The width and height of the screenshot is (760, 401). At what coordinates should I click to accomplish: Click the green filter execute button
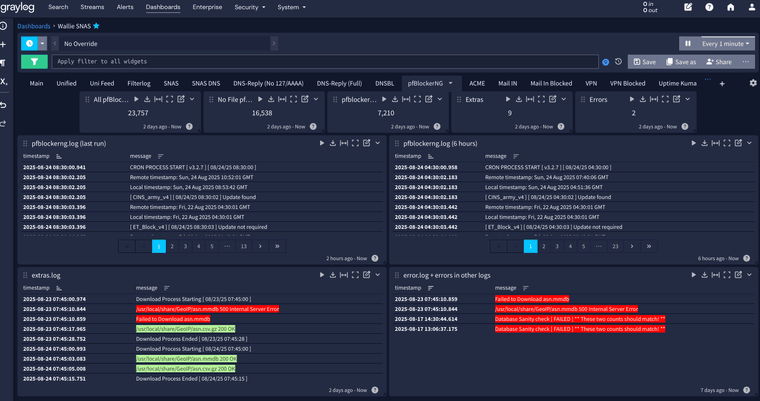point(34,62)
